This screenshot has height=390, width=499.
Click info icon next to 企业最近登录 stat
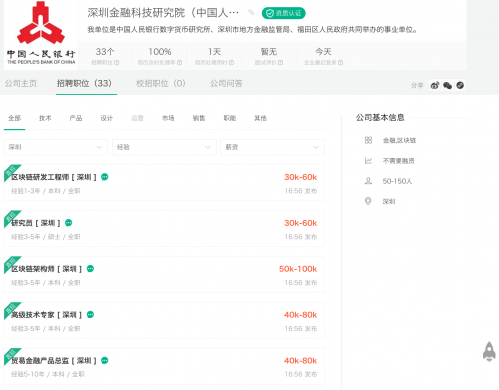(340, 63)
